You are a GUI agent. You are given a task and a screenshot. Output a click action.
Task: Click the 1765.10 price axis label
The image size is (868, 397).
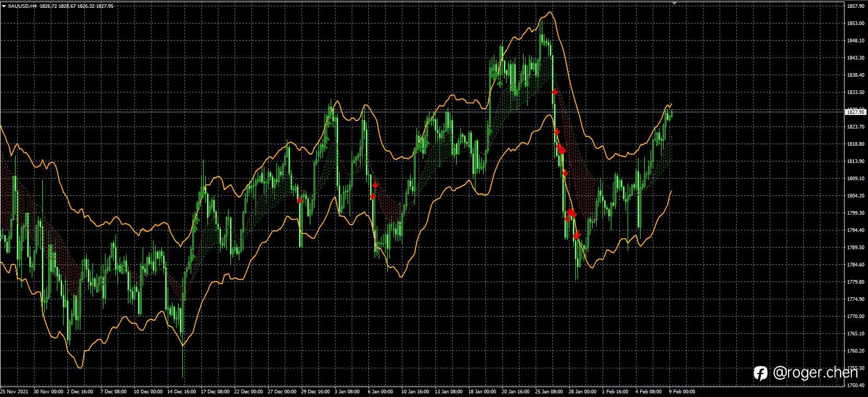855,334
